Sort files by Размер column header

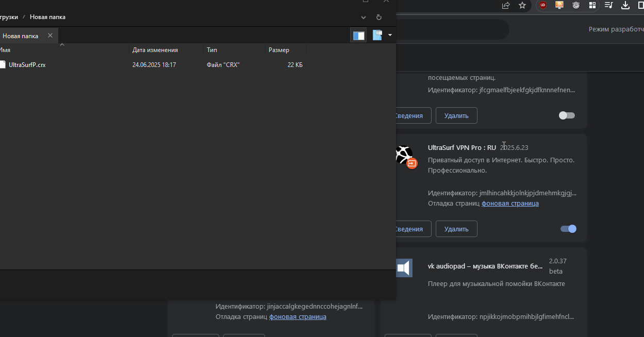(x=286, y=50)
